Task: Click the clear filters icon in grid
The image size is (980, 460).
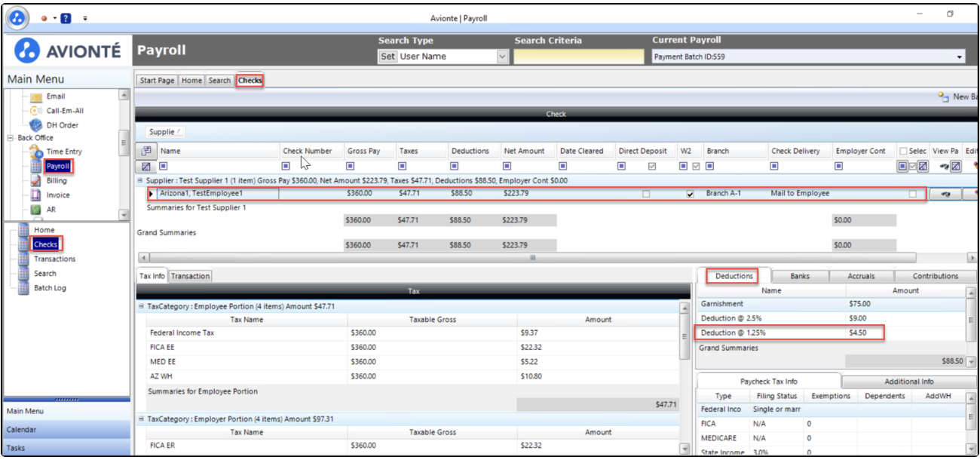Action: click(146, 166)
